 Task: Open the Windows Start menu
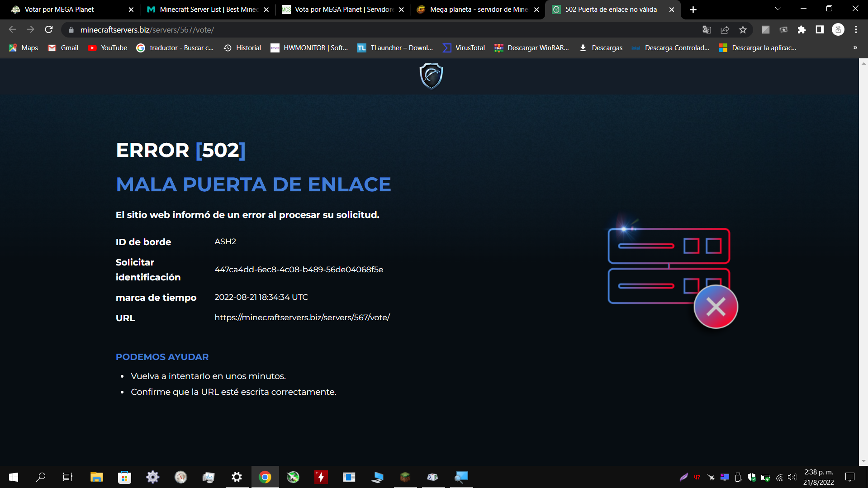pyautogui.click(x=13, y=477)
